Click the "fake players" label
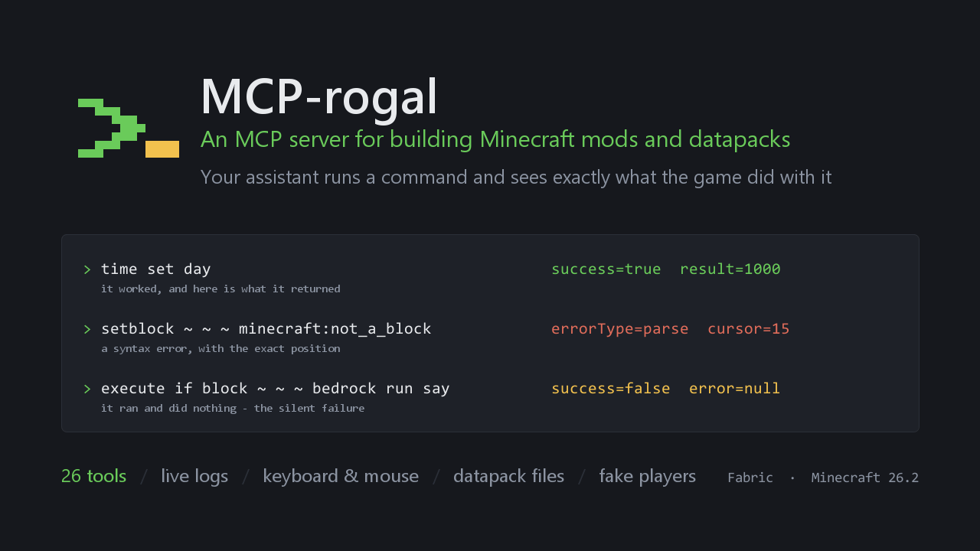The image size is (980, 551). pos(648,476)
